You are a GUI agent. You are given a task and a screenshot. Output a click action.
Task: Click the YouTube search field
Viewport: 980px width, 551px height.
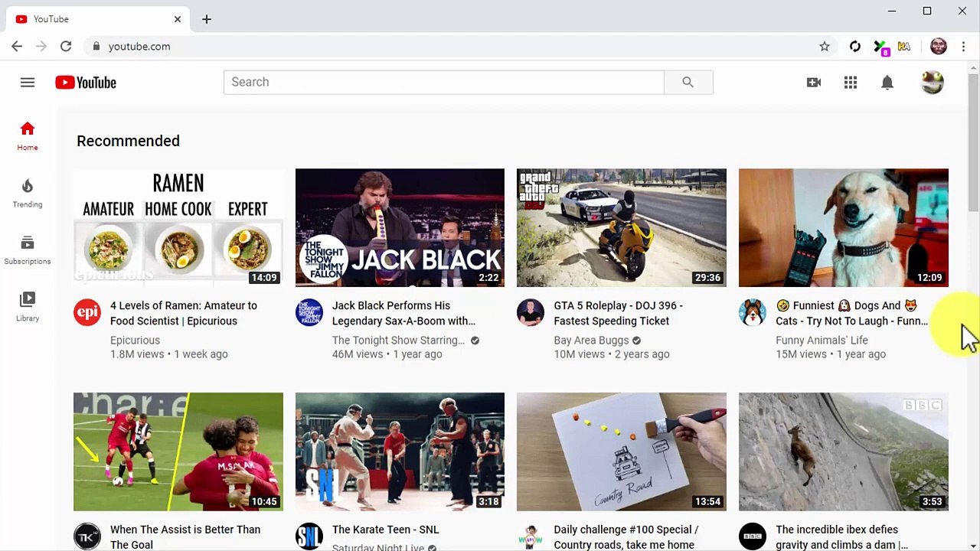pyautogui.click(x=444, y=82)
